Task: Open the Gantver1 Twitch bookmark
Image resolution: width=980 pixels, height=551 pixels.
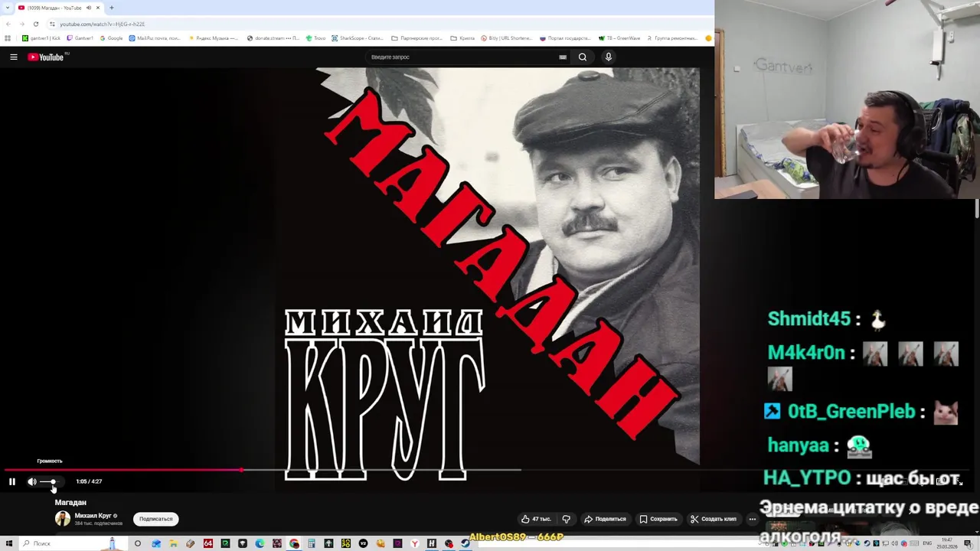Action: coord(80,38)
